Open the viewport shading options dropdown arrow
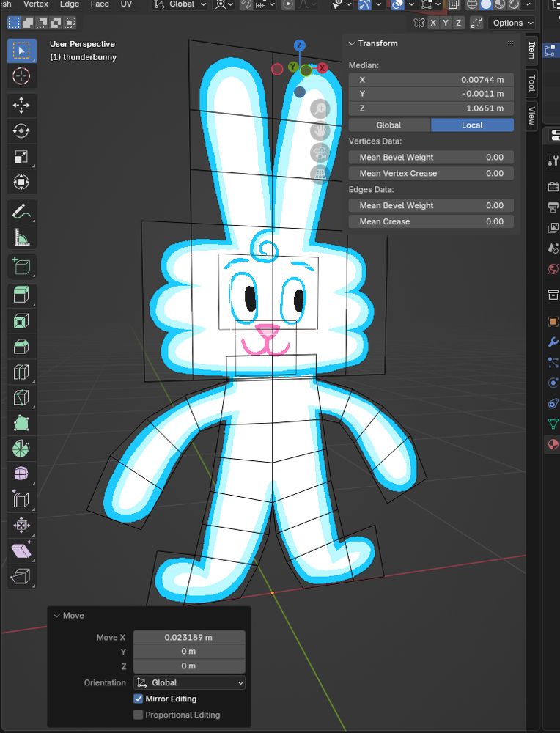Screen dimensions: 560x733 pos(528,4)
